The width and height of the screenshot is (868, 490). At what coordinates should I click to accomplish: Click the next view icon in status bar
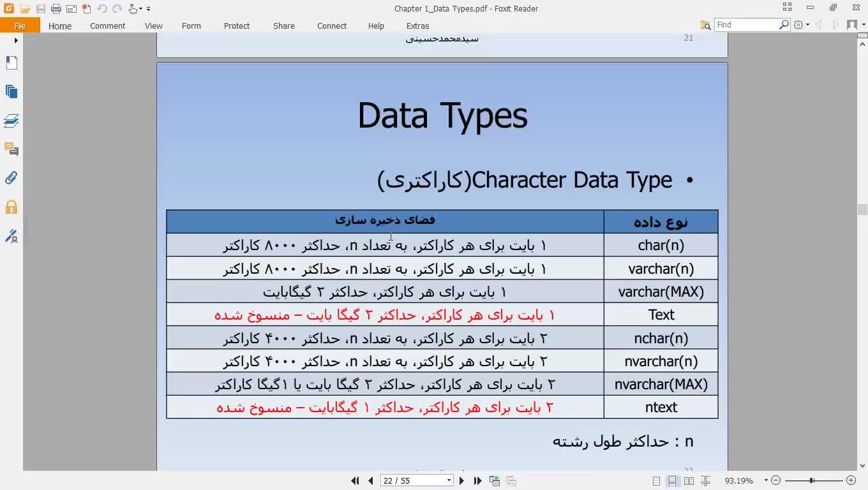click(x=511, y=481)
